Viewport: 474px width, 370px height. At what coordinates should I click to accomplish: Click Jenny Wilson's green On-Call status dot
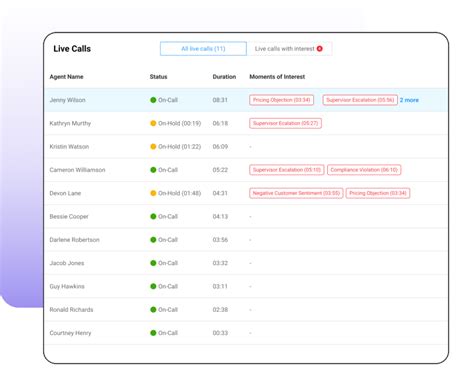pyautogui.click(x=153, y=100)
